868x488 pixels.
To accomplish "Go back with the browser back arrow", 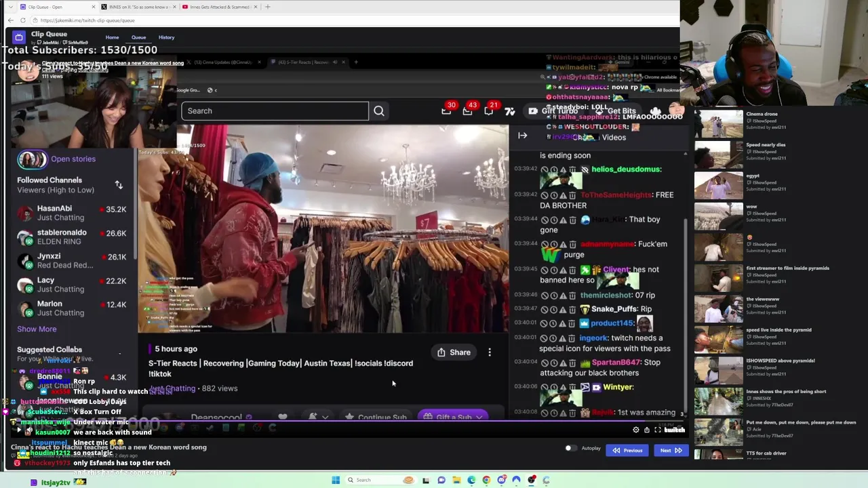I will 11,20.
